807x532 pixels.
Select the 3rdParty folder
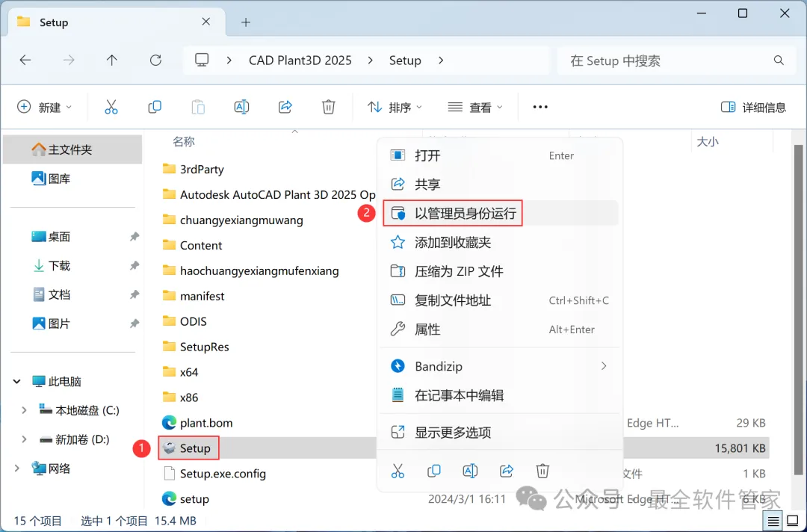pos(193,170)
